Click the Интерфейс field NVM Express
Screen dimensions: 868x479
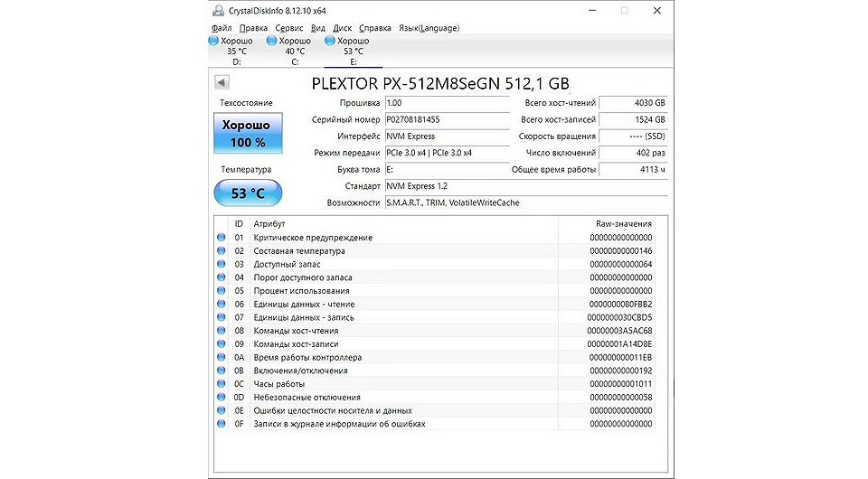point(447,136)
